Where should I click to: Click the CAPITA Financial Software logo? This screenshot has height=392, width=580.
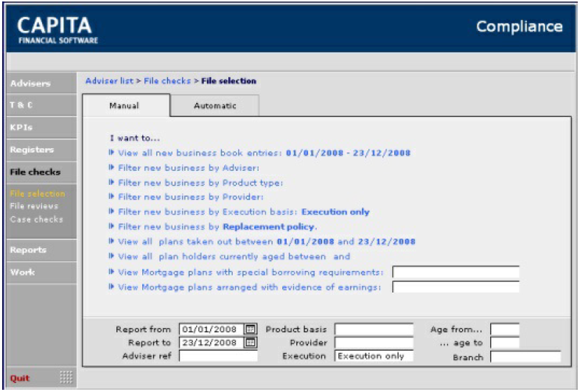[57, 30]
